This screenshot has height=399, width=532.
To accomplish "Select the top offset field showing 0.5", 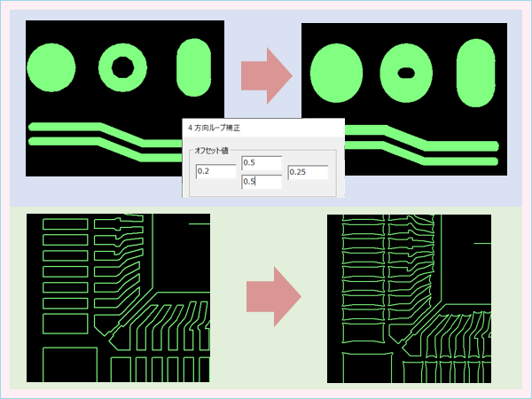I will coord(262,162).
